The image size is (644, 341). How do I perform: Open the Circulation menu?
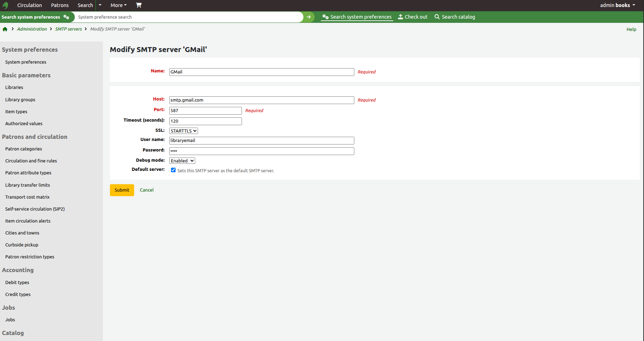[x=29, y=5]
